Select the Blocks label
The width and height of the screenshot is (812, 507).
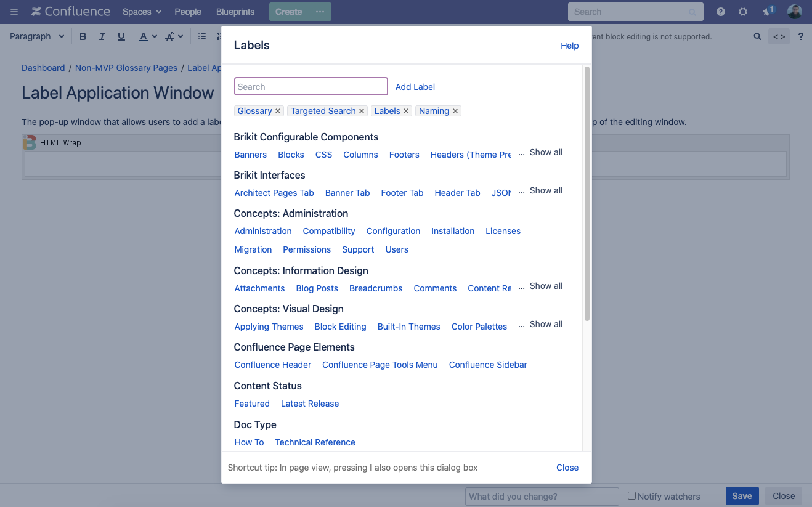coord(291,155)
